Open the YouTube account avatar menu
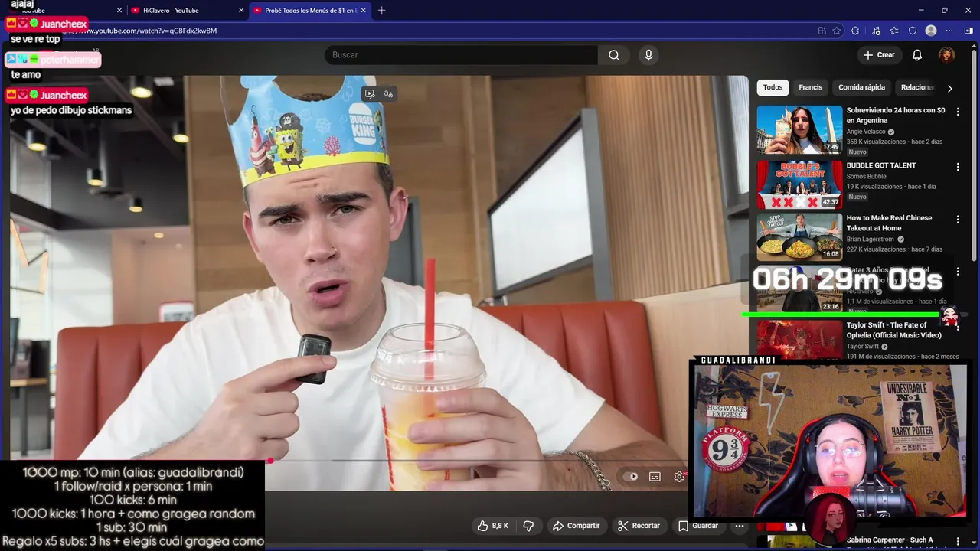This screenshot has width=980, height=551. coord(947,55)
